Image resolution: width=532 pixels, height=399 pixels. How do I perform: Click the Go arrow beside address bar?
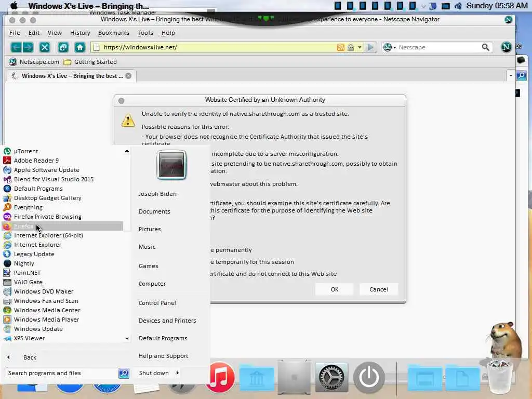tap(370, 47)
